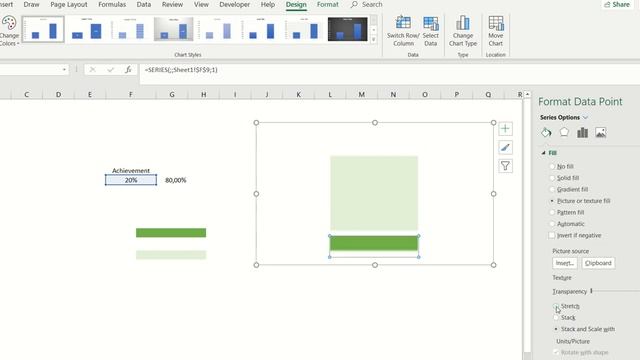Select Series Options bar chart icon
This screenshot has width=640, height=360.
582,132
